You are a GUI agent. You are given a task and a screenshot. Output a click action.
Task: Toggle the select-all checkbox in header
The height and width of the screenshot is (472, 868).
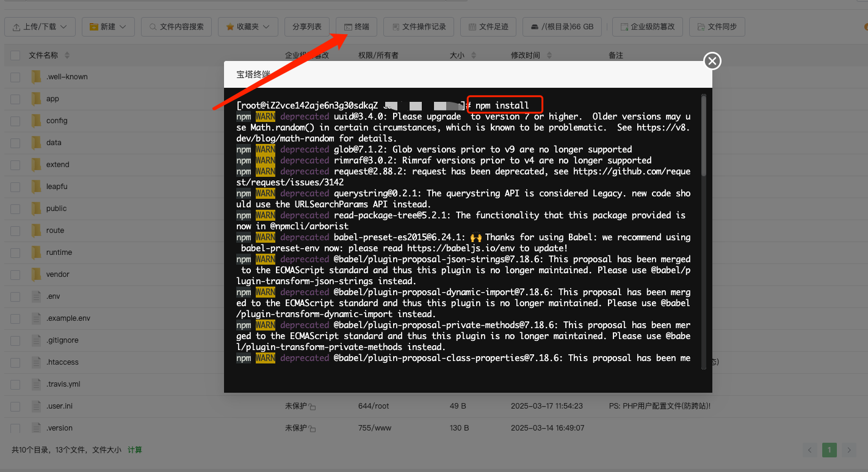[x=15, y=55]
